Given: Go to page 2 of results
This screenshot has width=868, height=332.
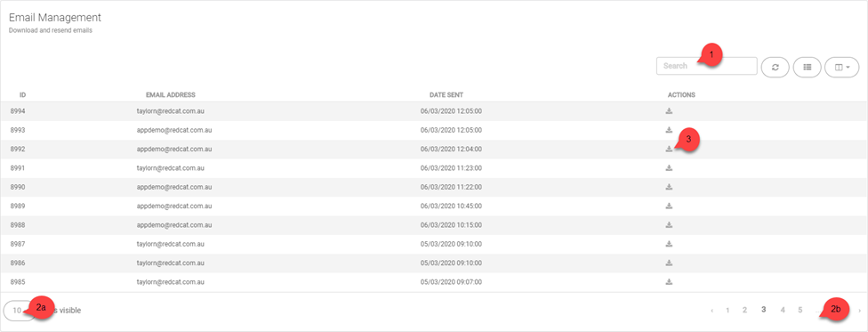Looking at the screenshot, I should click(x=745, y=310).
